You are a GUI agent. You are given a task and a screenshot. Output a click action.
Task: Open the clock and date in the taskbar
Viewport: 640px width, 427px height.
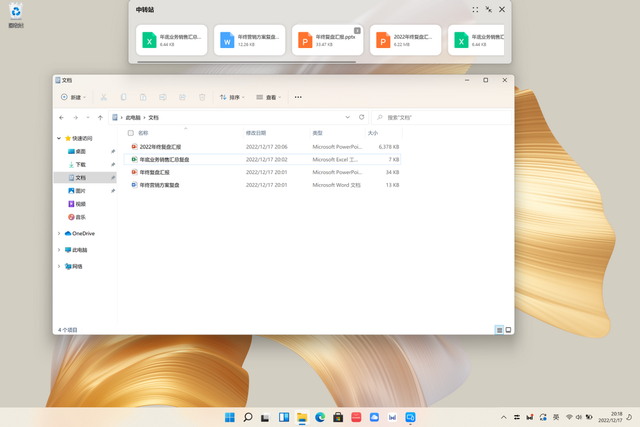(611, 417)
